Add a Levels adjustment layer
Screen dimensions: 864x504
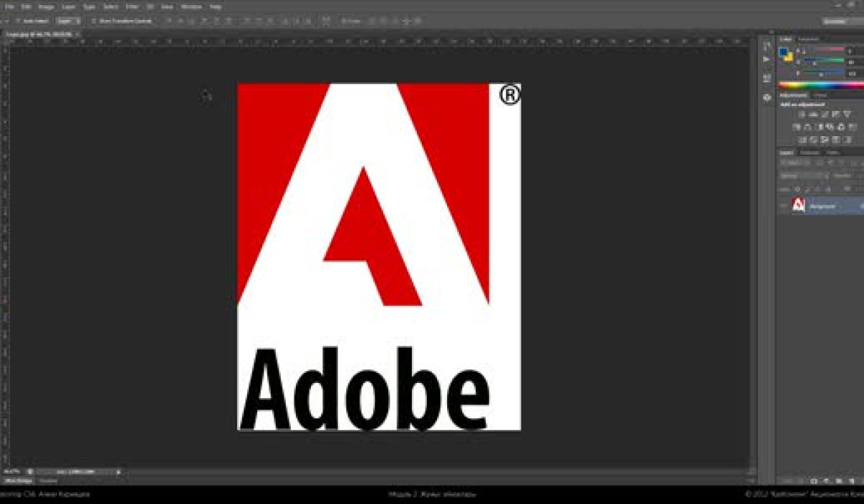[812, 114]
